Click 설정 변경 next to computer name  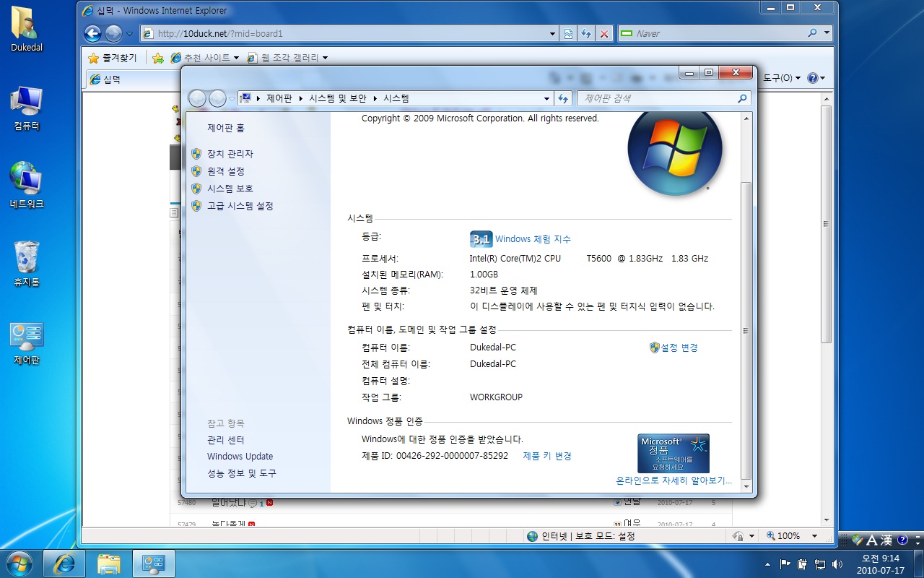click(x=679, y=348)
